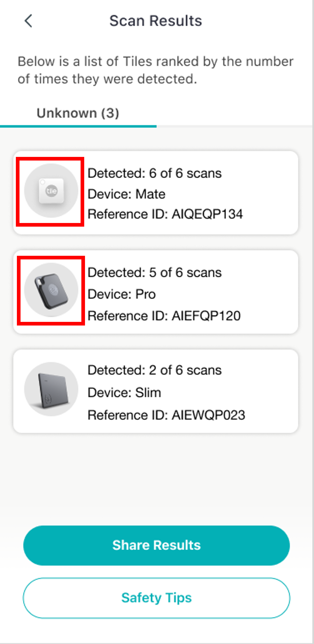Screen dimensions: 314x644
Task: Select the "Detected: 5 of 6 scans" line
Action: (x=154, y=273)
